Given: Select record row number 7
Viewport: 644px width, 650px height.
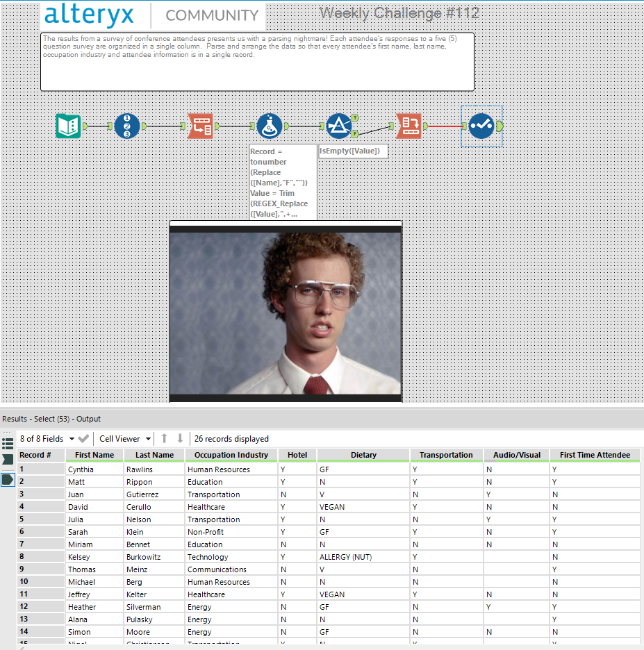Looking at the screenshot, I should point(40,544).
